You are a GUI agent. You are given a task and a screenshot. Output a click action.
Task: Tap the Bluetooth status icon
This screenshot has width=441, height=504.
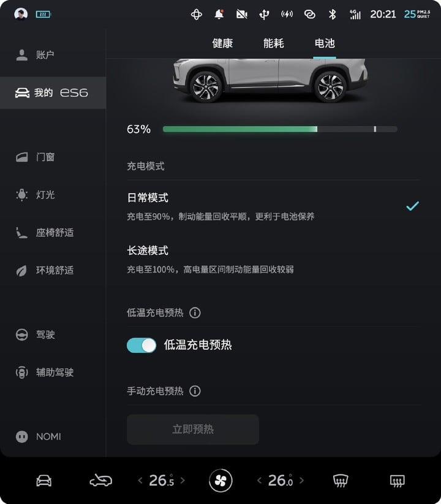point(333,14)
